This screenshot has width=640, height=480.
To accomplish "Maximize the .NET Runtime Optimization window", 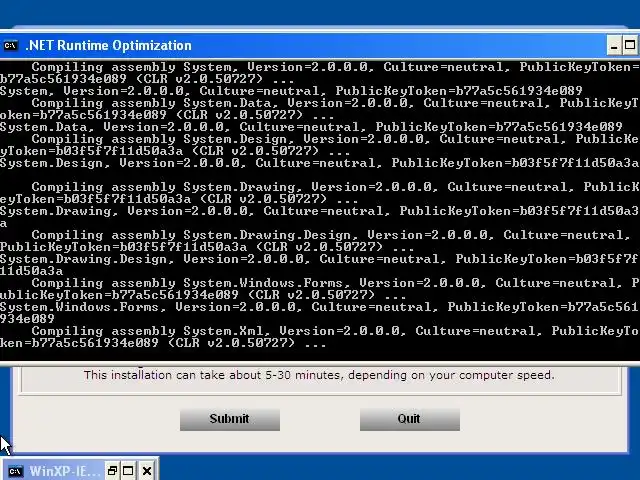I will (x=630, y=45).
